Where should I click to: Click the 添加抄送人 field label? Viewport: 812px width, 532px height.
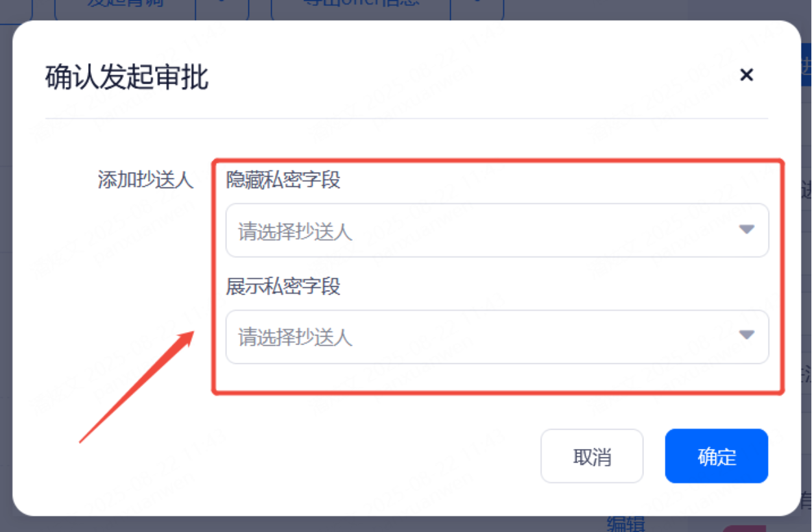click(x=145, y=180)
